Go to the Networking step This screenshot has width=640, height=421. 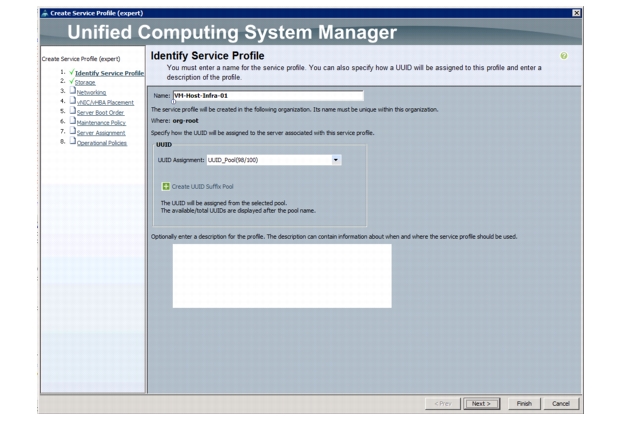click(x=91, y=93)
